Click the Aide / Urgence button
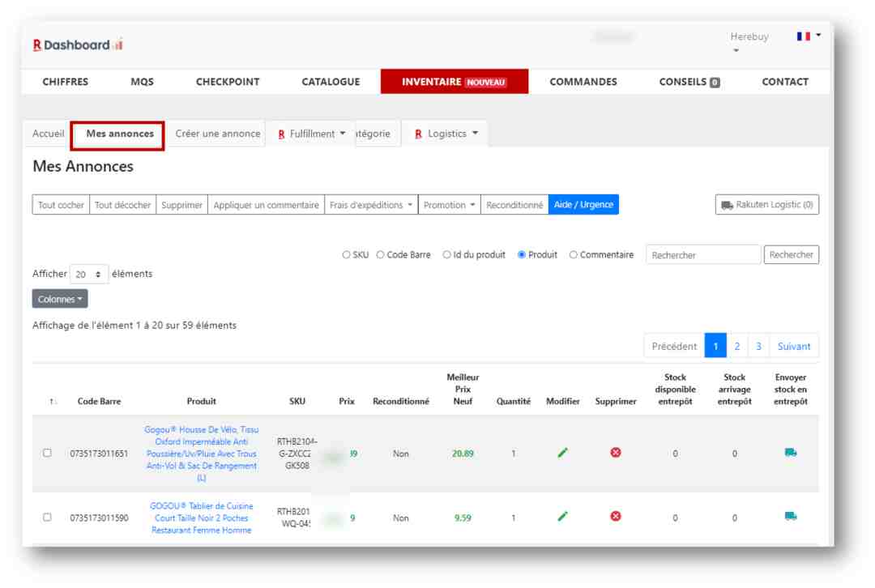Image resolution: width=875 pixels, height=588 pixels. click(583, 205)
